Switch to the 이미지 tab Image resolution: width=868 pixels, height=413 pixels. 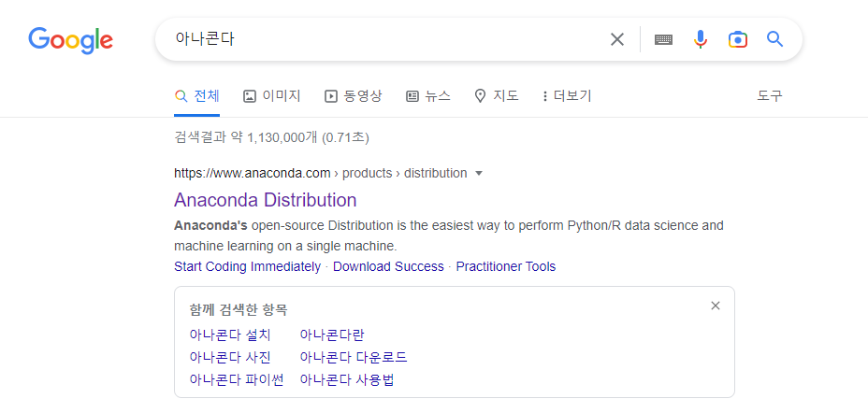click(272, 96)
